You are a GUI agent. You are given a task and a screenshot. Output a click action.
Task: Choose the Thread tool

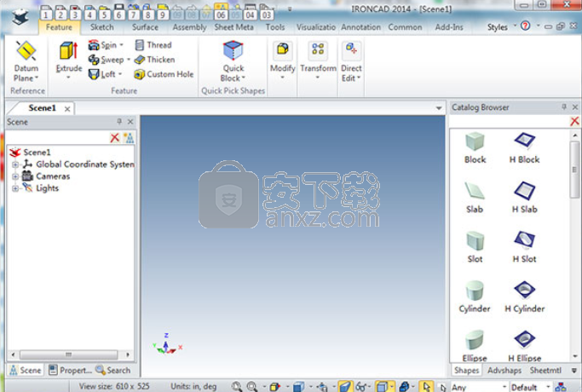point(153,45)
